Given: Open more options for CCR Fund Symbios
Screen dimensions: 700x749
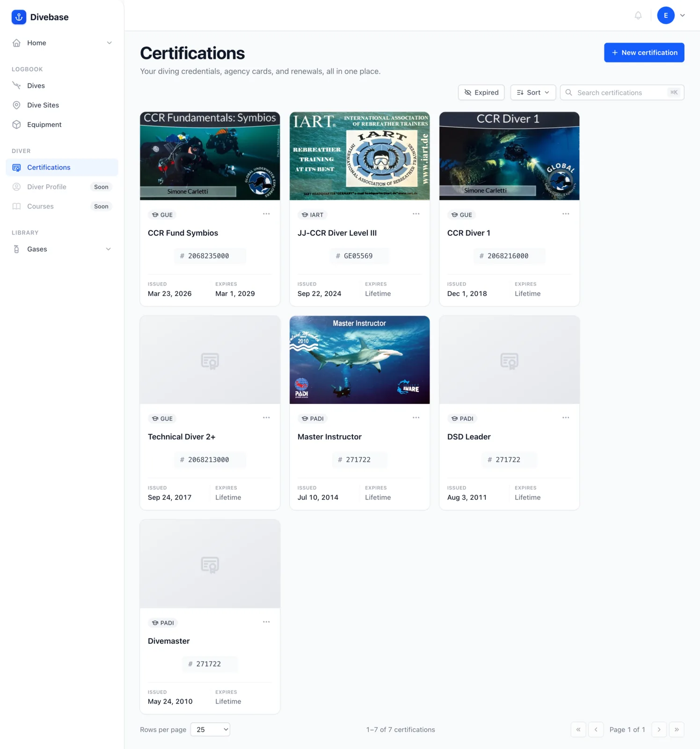Looking at the screenshot, I should (x=266, y=214).
